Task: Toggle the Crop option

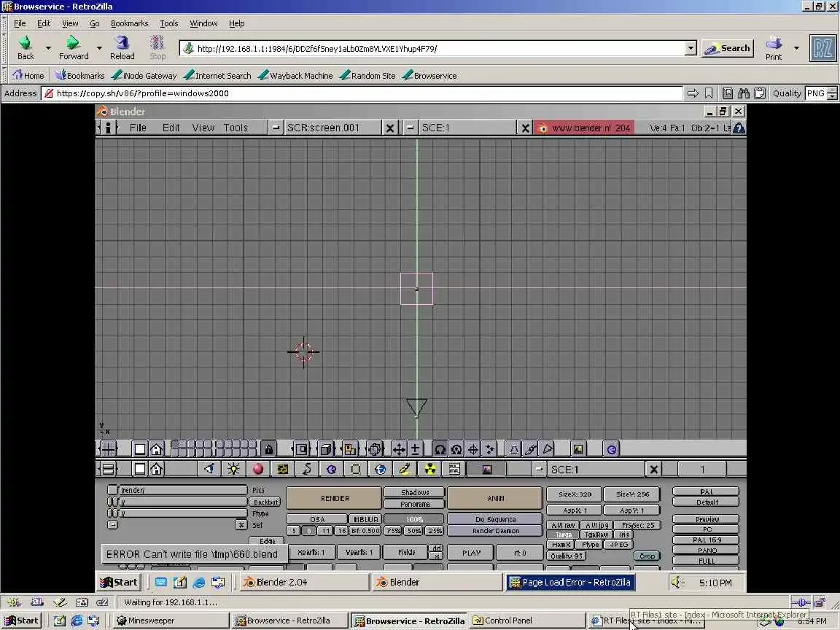Action: coord(647,556)
